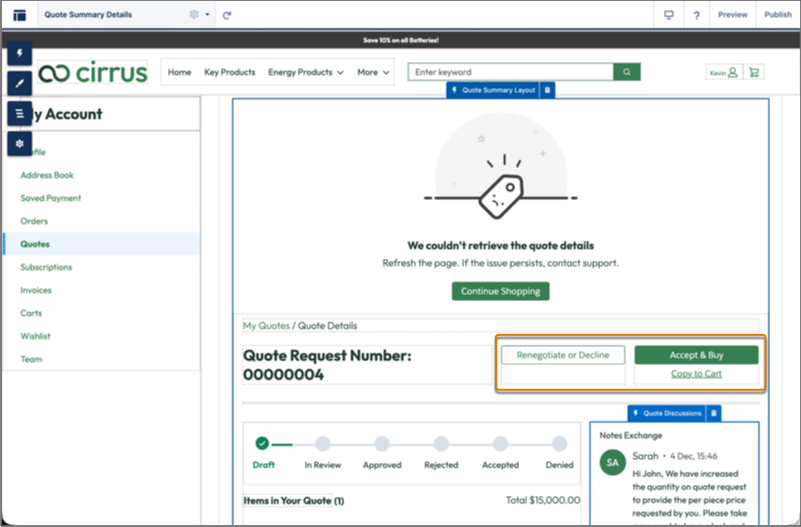Open page settings gear beside Quote Summary Details

click(x=194, y=15)
